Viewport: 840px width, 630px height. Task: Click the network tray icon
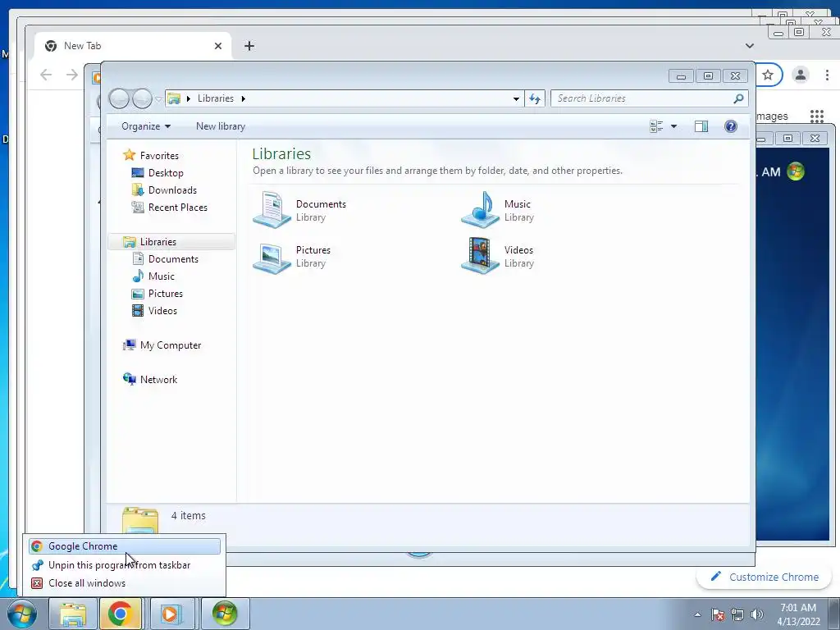tap(737, 614)
